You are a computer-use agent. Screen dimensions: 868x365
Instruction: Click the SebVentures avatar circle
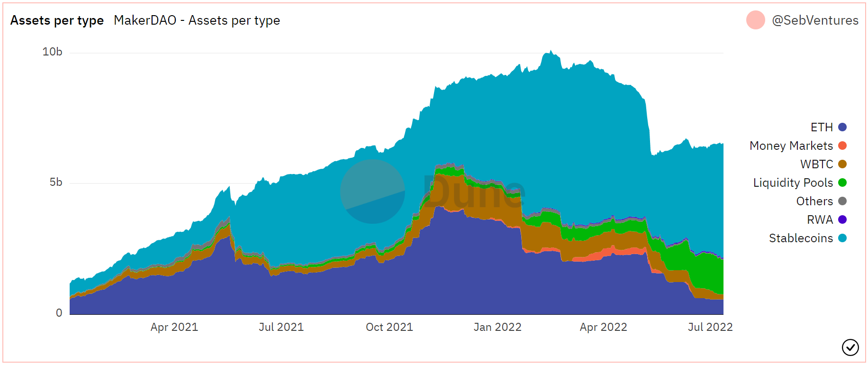coord(755,20)
